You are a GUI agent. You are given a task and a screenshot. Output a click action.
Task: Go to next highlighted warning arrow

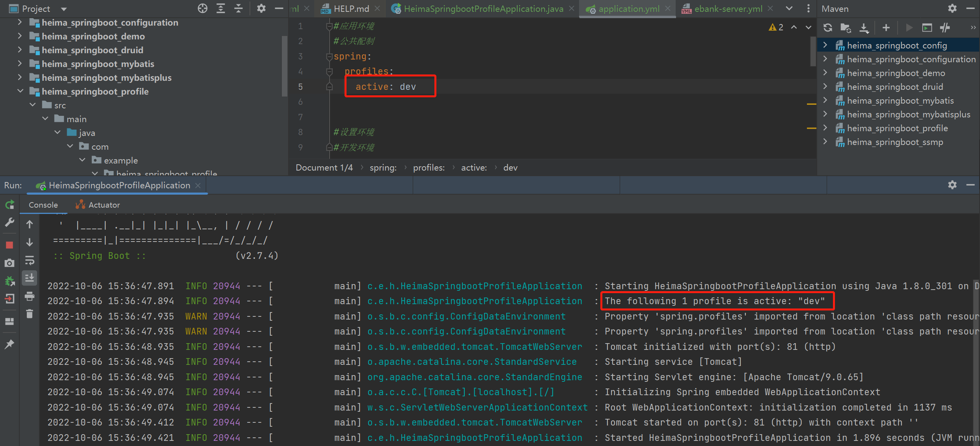809,27
